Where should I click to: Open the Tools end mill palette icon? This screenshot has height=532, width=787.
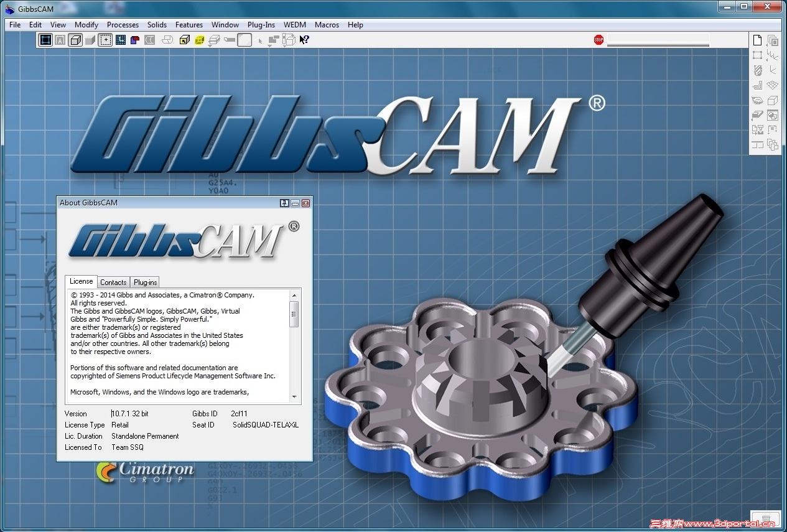click(757, 70)
